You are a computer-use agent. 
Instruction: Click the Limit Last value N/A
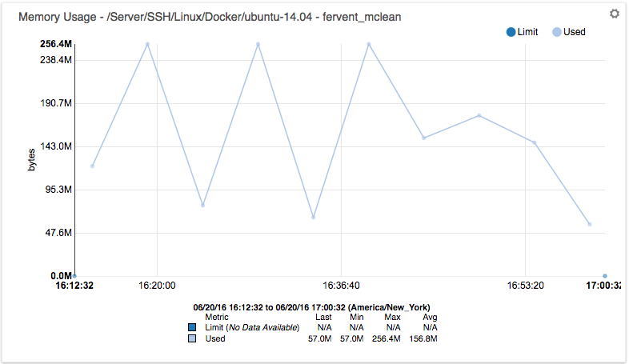pyautogui.click(x=325, y=327)
